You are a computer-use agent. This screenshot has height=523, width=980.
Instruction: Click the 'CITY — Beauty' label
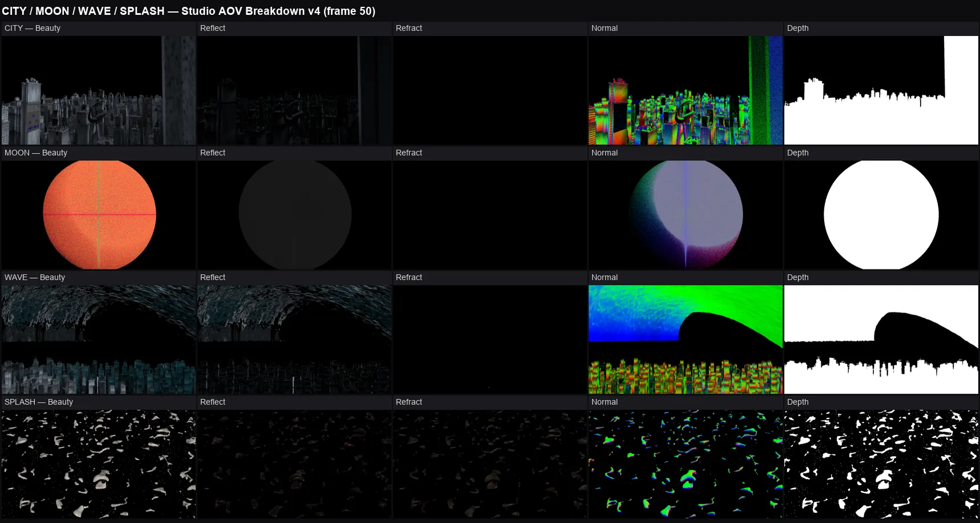33,28
